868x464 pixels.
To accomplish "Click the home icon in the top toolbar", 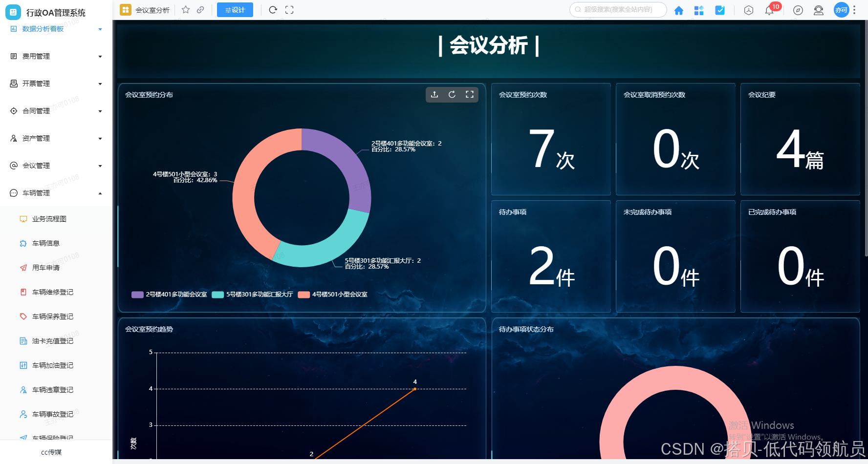I will click(679, 10).
